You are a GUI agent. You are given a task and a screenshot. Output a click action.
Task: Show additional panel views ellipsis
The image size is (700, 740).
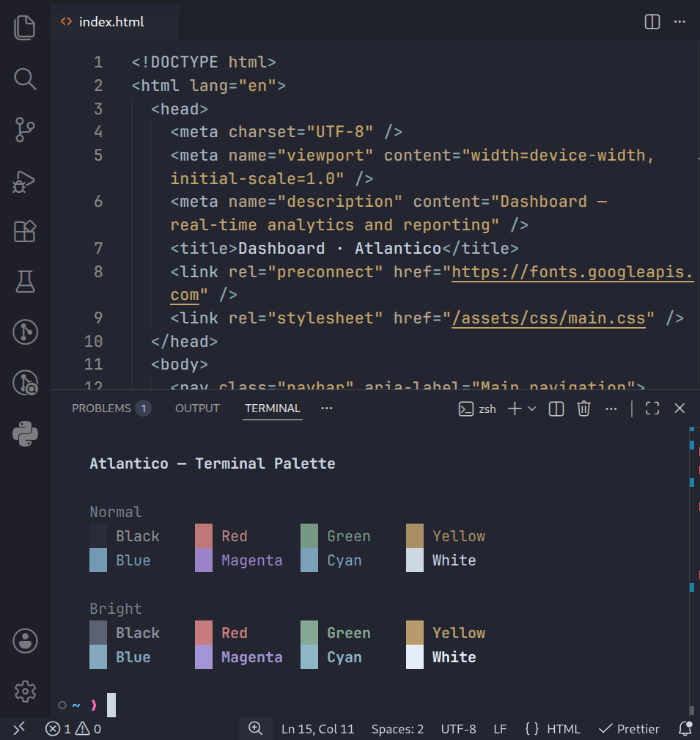(327, 409)
